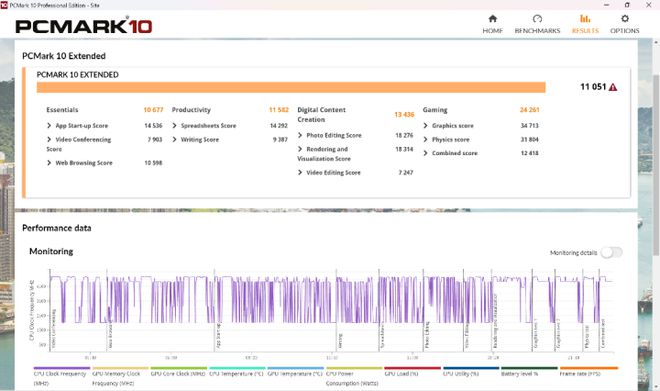Click the Performance data heading

pos(57,228)
